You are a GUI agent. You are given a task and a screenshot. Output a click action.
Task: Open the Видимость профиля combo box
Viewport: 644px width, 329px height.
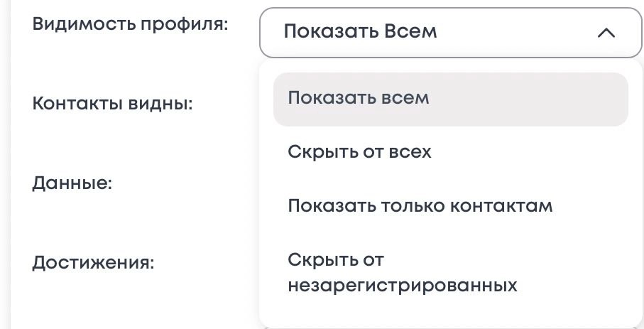[x=450, y=33]
